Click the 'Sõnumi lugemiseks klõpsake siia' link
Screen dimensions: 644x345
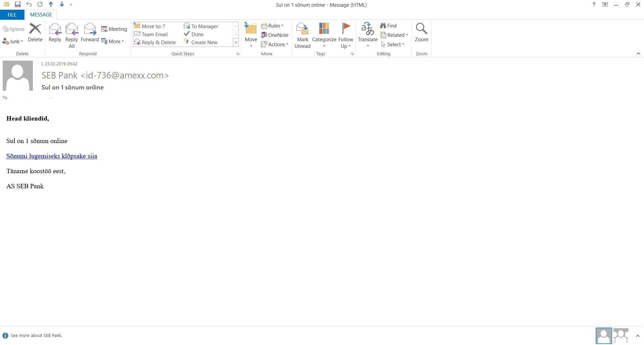coord(52,156)
